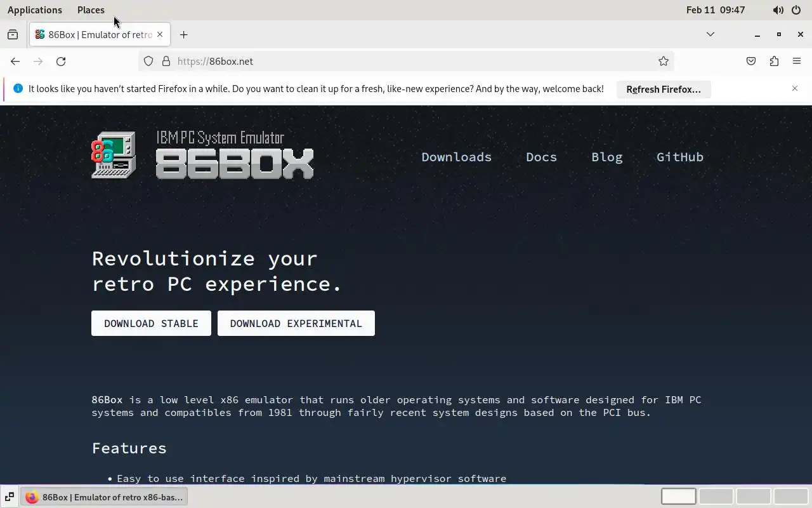The image size is (812, 508).
Task: Select the 86Box tab title
Action: [x=100, y=35]
